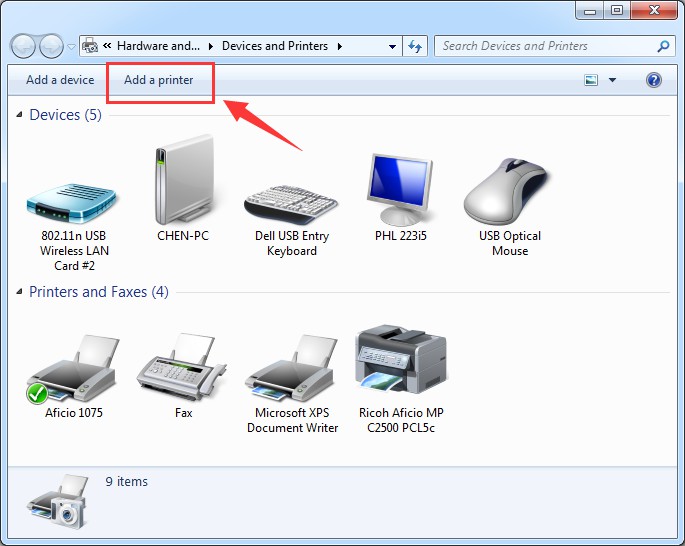This screenshot has width=685, height=546.
Task: Select the CHEN-PC computer icon
Action: 184,180
